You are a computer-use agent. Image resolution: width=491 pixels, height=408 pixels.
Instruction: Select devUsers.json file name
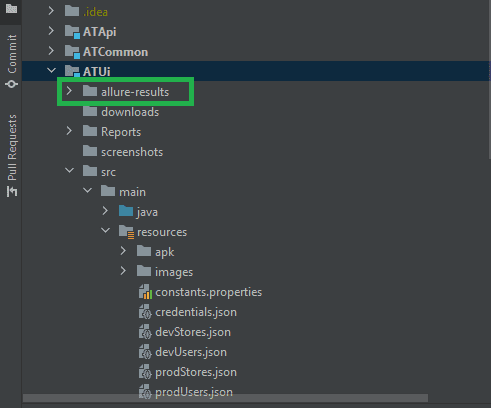tap(191, 352)
